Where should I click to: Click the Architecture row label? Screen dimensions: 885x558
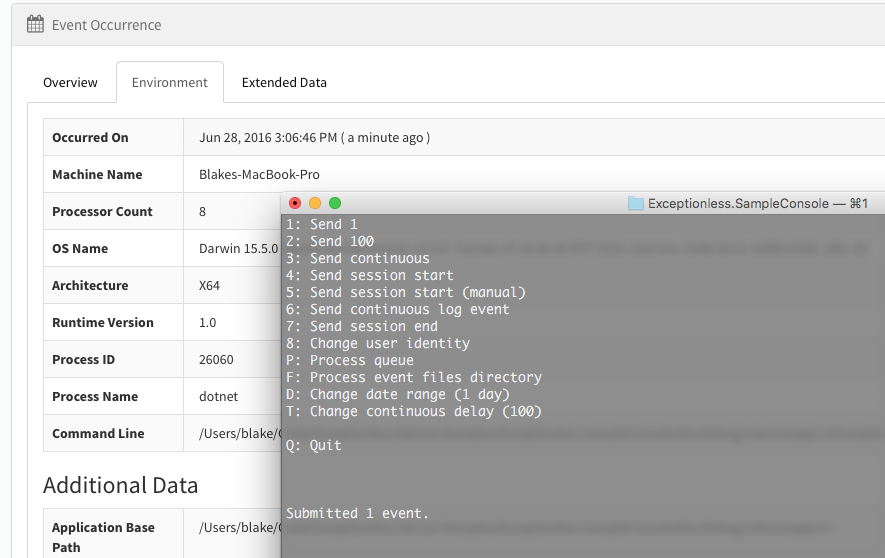click(90, 285)
